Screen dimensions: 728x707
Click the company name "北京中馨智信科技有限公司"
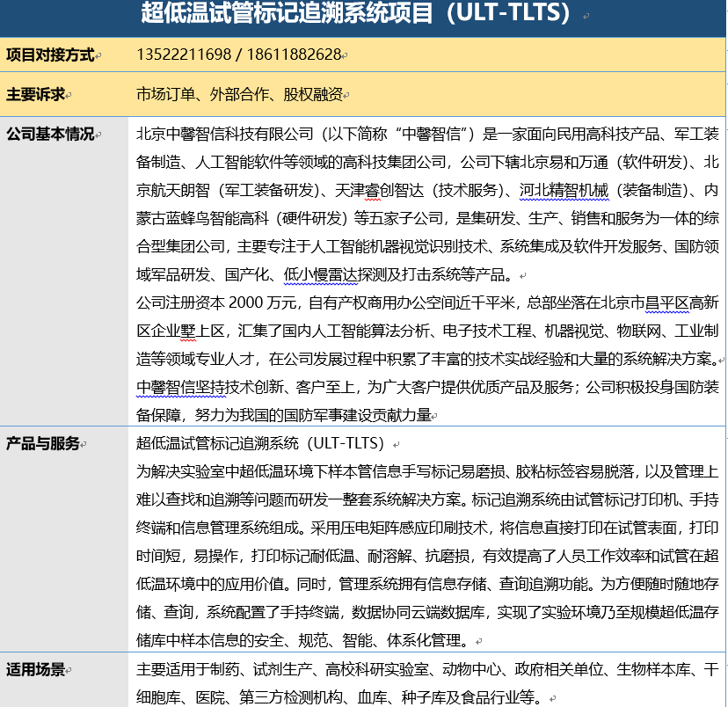pyautogui.click(x=225, y=135)
